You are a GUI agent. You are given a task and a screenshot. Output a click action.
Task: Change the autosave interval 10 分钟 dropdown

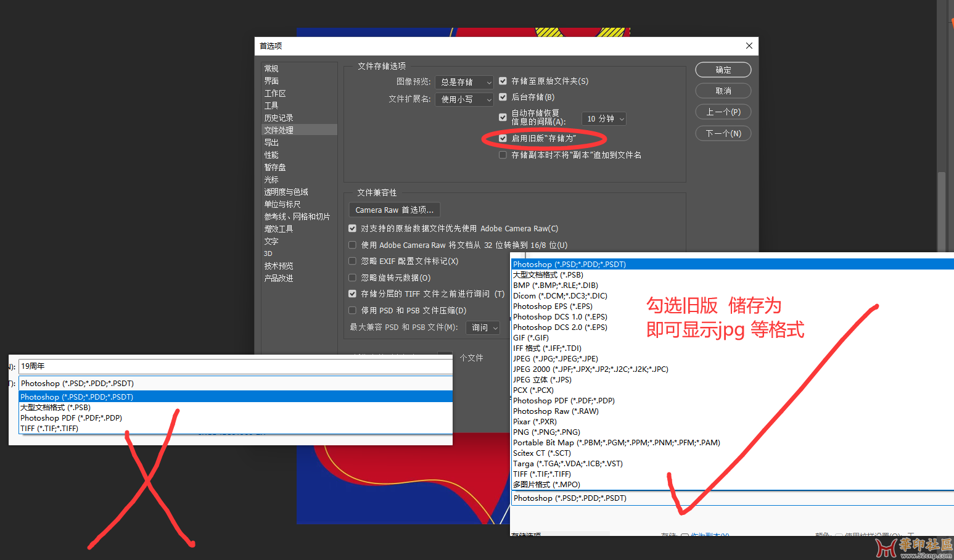604,118
